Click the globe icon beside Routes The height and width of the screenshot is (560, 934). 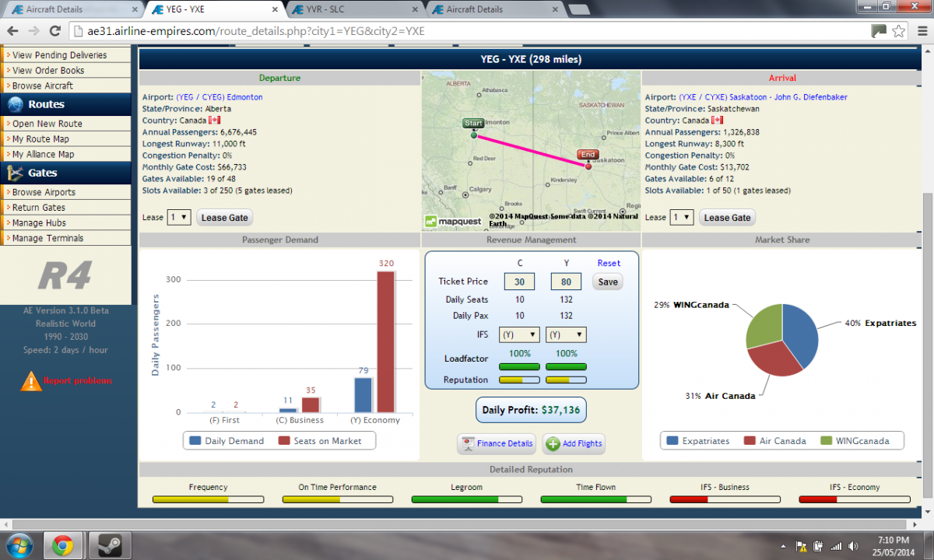(16, 105)
